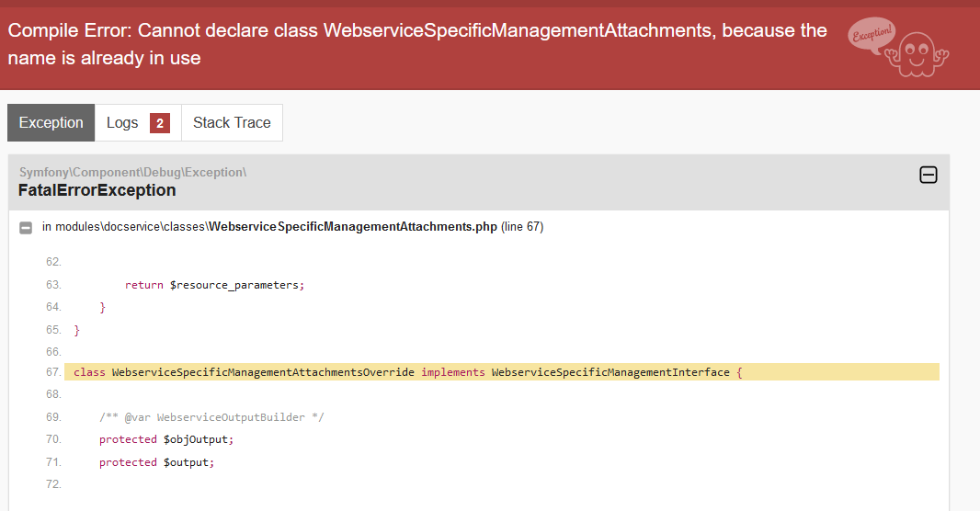Click the FatalErrorException heading
Image resolution: width=980 pixels, height=511 pixels.
pyautogui.click(x=97, y=190)
